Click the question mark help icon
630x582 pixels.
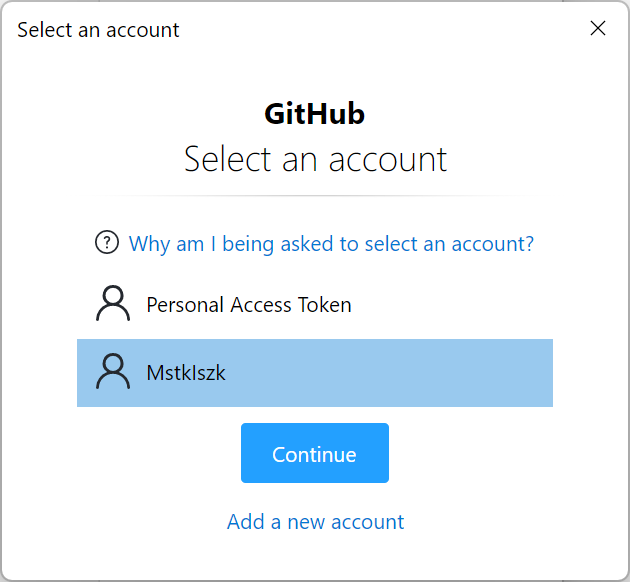[106, 243]
